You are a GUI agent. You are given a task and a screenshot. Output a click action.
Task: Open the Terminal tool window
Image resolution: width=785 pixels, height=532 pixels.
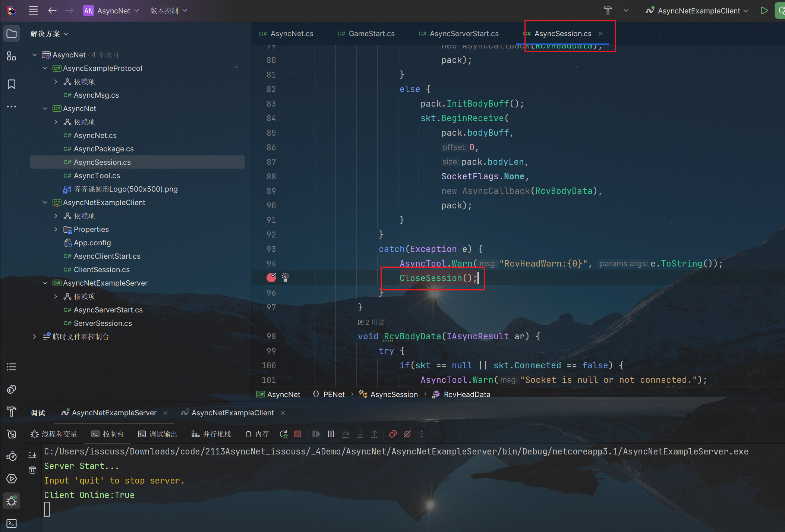click(x=12, y=523)
